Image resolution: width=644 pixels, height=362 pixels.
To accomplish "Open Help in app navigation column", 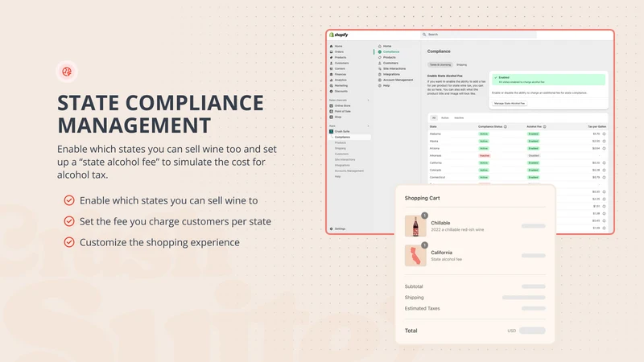I will [x=386, y=85].
